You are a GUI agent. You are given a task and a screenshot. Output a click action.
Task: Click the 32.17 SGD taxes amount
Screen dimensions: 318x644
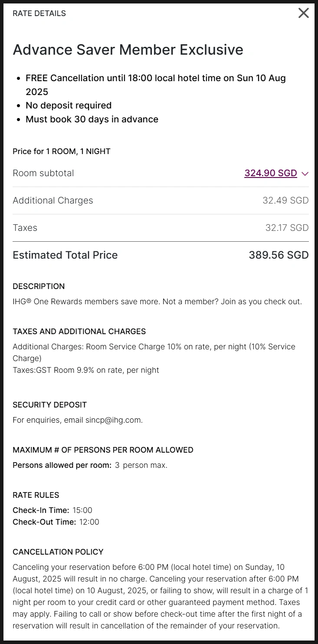coord(287,228)
